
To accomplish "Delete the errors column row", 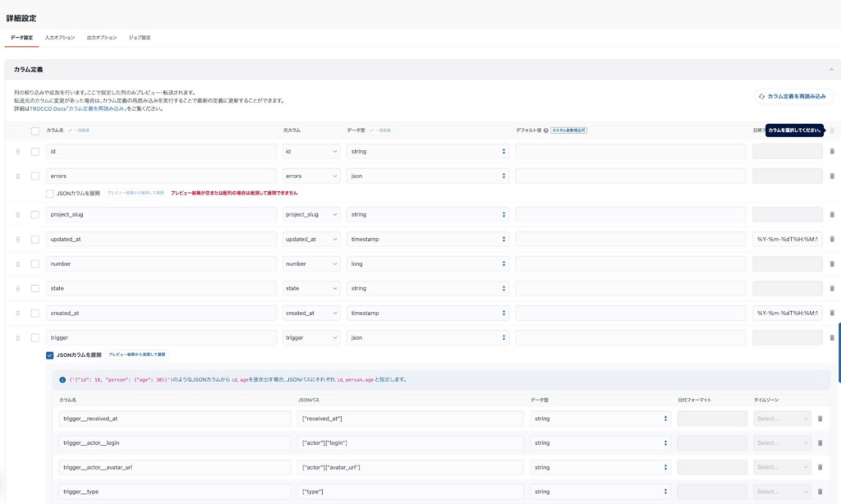I will click(x=831, y=176).
